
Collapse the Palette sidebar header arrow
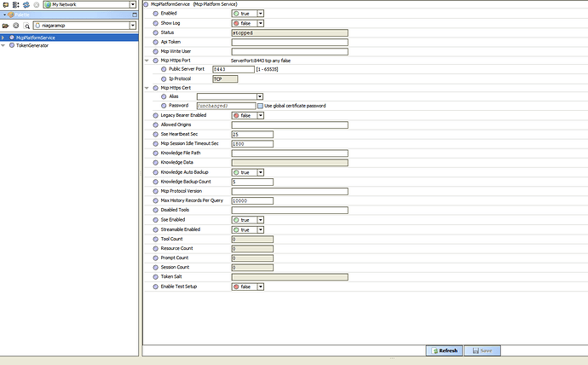click(4, 14)
